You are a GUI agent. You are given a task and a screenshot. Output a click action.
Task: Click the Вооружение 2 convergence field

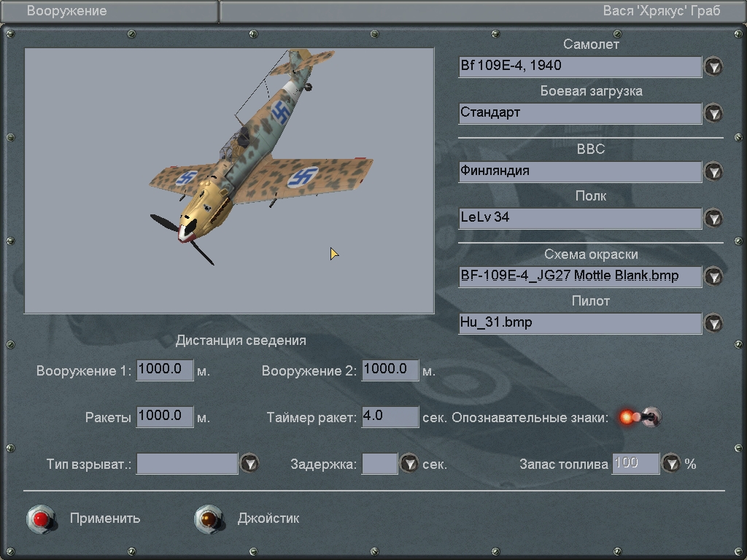[x=390, y=370]
